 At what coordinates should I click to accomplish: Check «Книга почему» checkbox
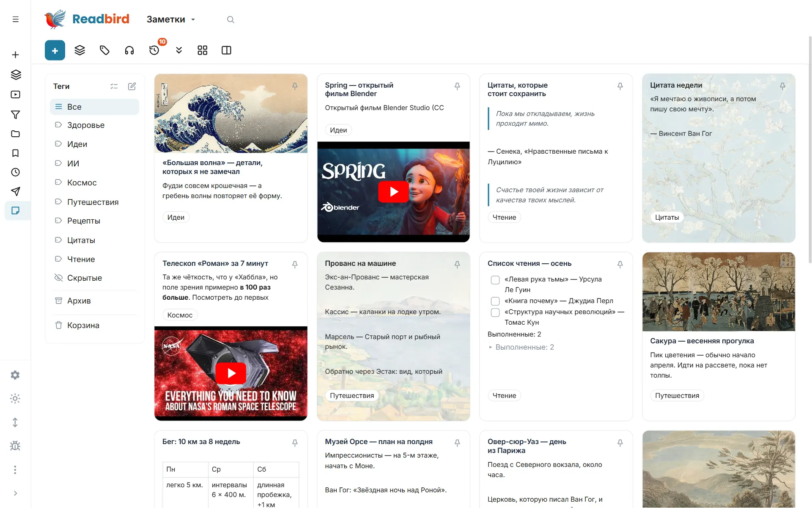click(x=495, y=301)
